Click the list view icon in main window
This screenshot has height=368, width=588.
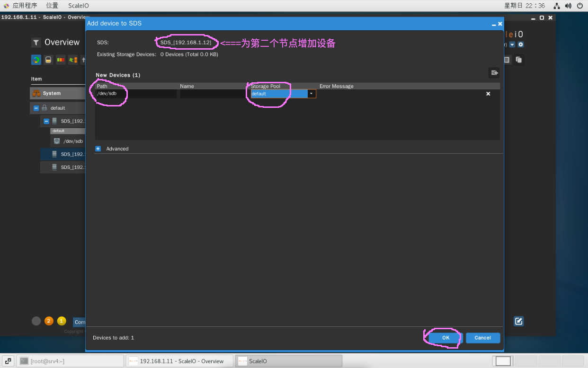[507, 60]
